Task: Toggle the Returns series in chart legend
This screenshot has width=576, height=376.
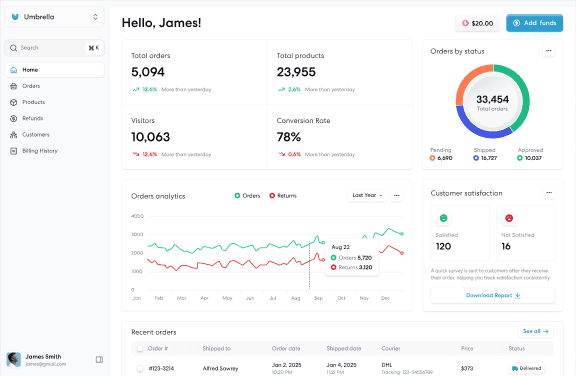Action: pos(283,196)
